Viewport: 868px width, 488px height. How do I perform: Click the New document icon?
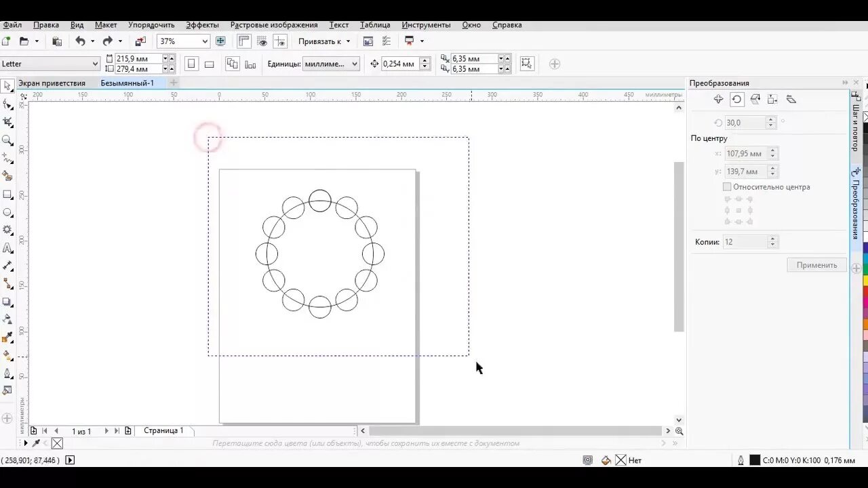point(6,41)
